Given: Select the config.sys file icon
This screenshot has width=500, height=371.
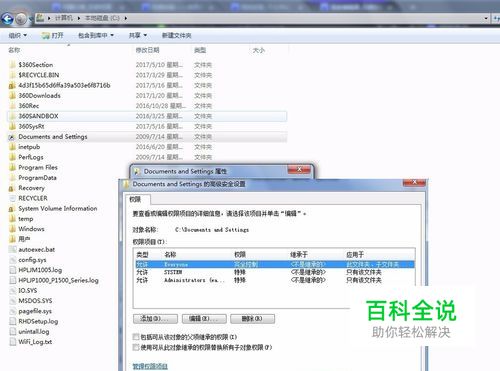Looking at the screenshot, I should coord(12,260).
